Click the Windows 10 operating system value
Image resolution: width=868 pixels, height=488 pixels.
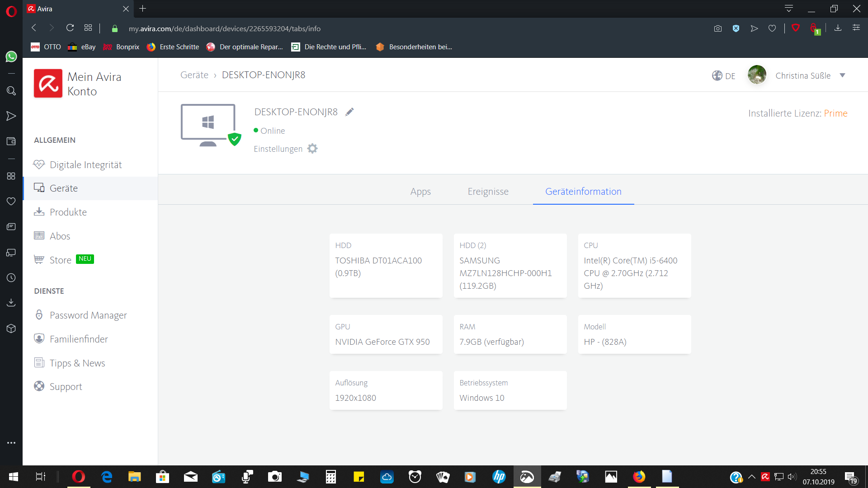tap(482, 398)
